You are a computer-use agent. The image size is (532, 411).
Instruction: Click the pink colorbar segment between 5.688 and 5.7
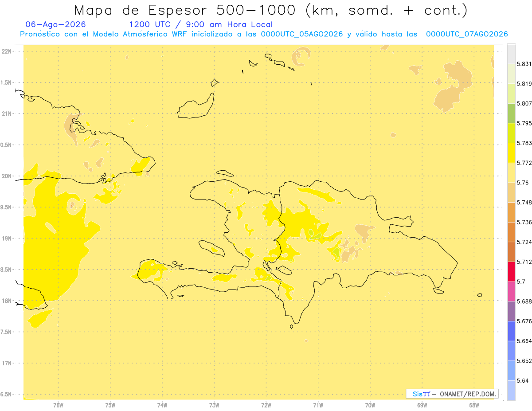pyautogui.click(x=511, y=291)
